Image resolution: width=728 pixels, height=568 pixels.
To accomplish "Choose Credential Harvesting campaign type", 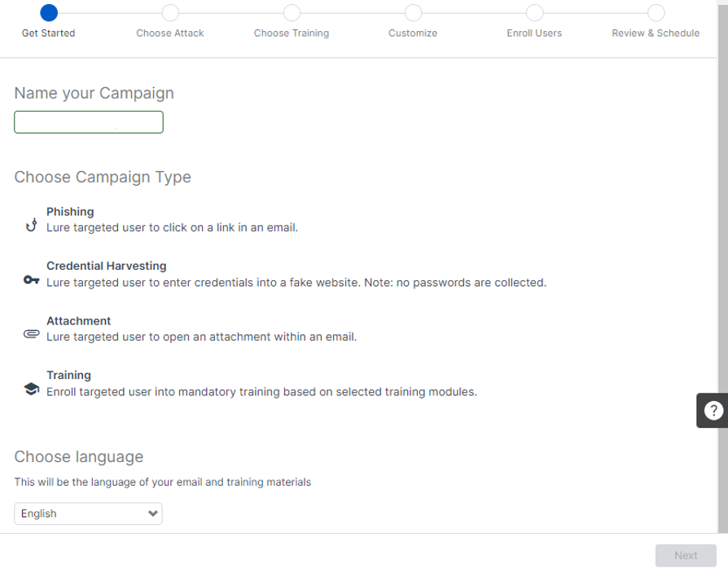I will pos(106,266).
